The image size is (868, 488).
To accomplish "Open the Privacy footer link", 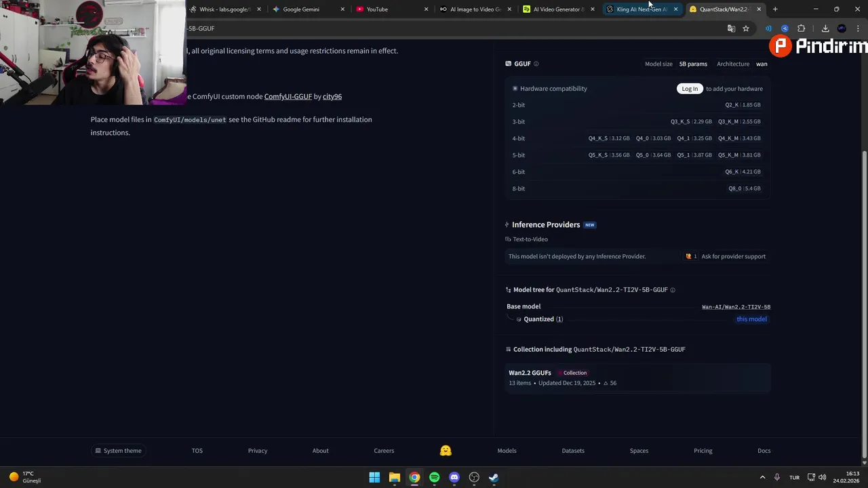I will 258,451.
